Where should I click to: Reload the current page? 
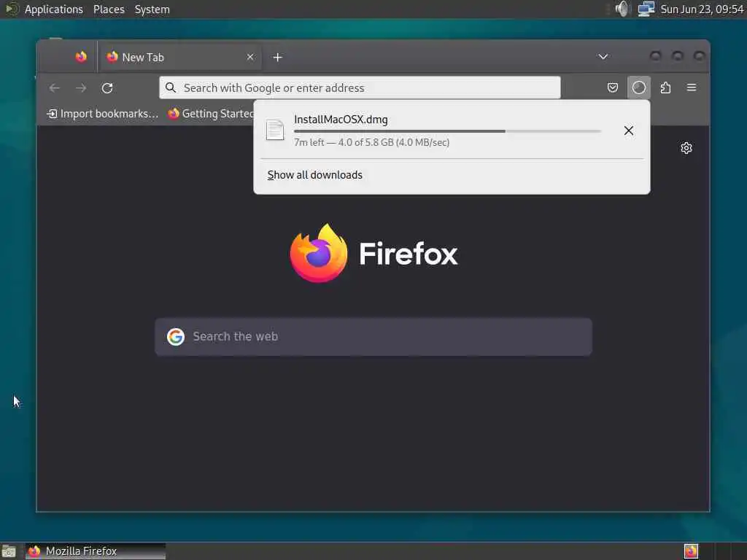(x=108, y=88)
